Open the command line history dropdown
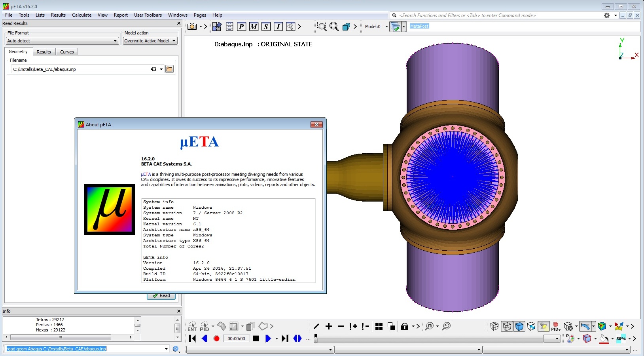644x356 pixels. click(166, 349)
